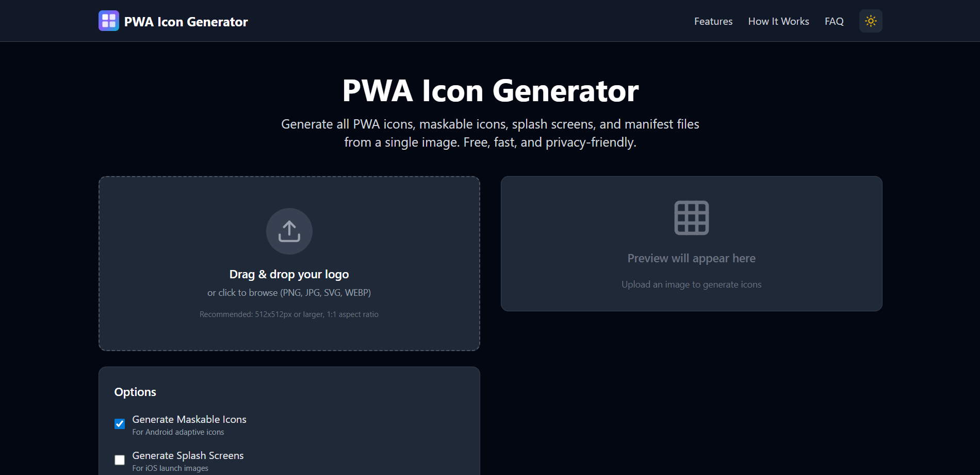Image resolution: width=980 pixels, height=475 pixels.
Task: Open the Features navigation item
Action: click(713, 21)
